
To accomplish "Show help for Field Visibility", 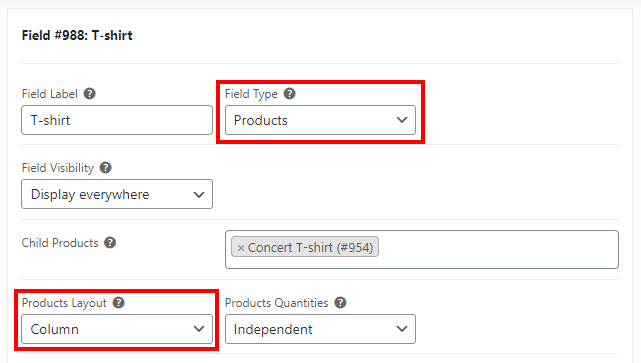I will [105, 168].
